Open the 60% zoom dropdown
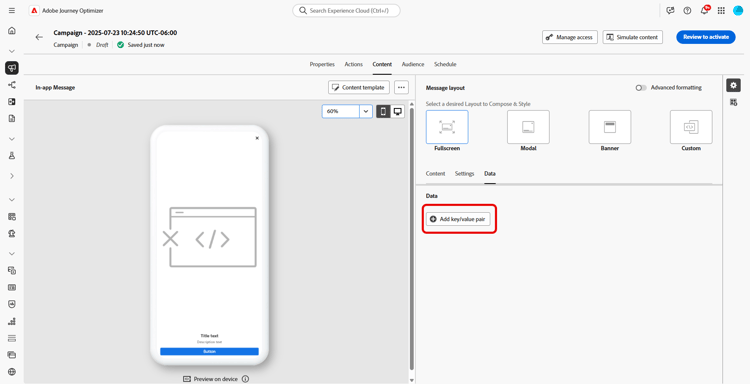This screenshot has height=384, width=750. [x=347, y=111]
